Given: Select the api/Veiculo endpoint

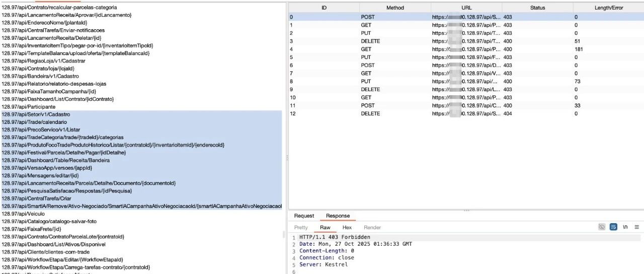Looking at the screenshot, I should click(x=23, y=214).
